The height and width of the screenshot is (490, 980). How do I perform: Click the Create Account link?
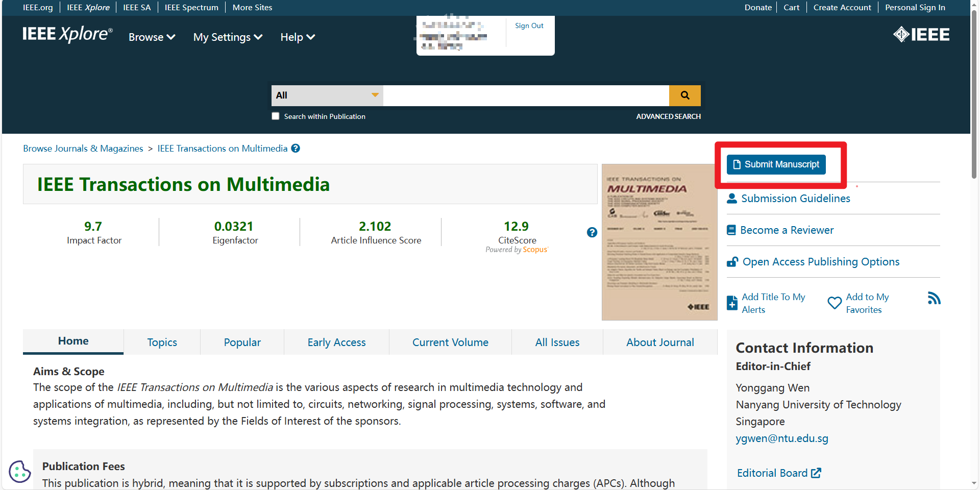pyautogui.click(x=842, y=8)
